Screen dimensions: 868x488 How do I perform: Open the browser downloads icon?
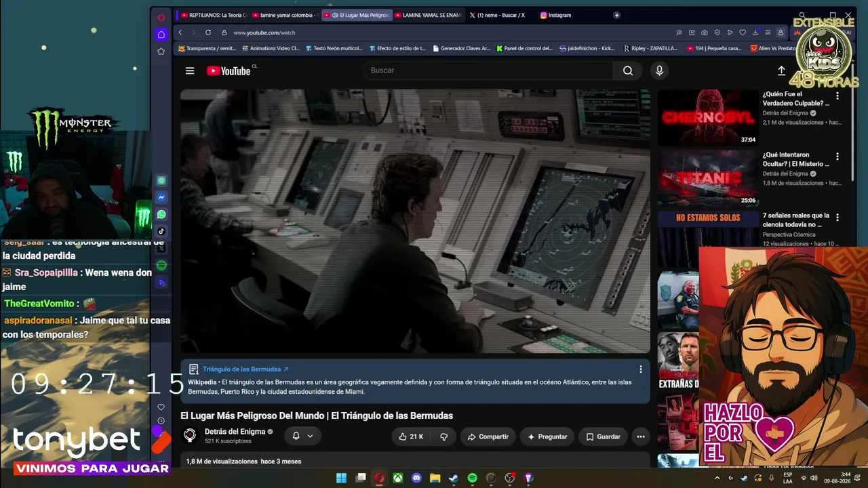tap(755, 33)
